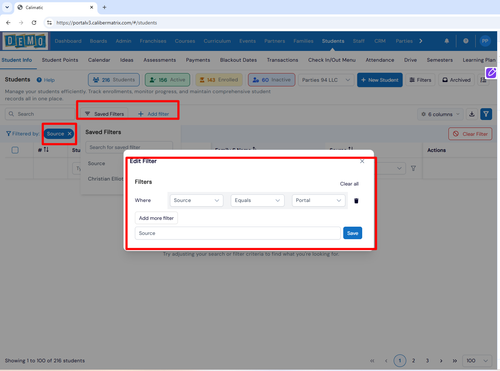Click the DEMO logo
Image resolution: width=500 pixels, height=371 pixels.
tap(25, 41)
